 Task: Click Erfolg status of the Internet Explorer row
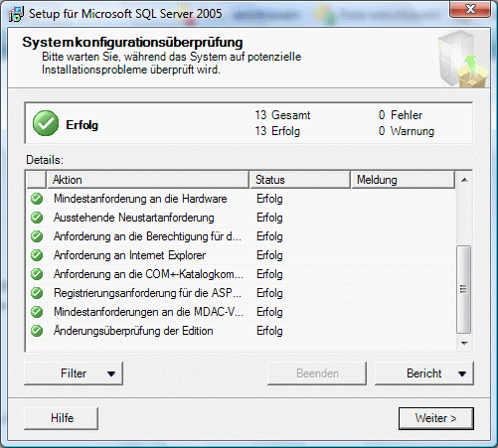pos(269,255)
